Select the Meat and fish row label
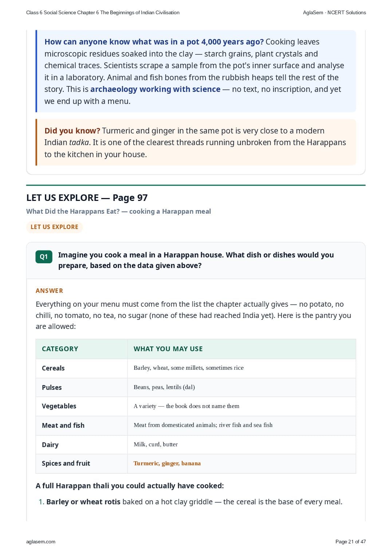 pyautogui.click(x=63, y=425)
